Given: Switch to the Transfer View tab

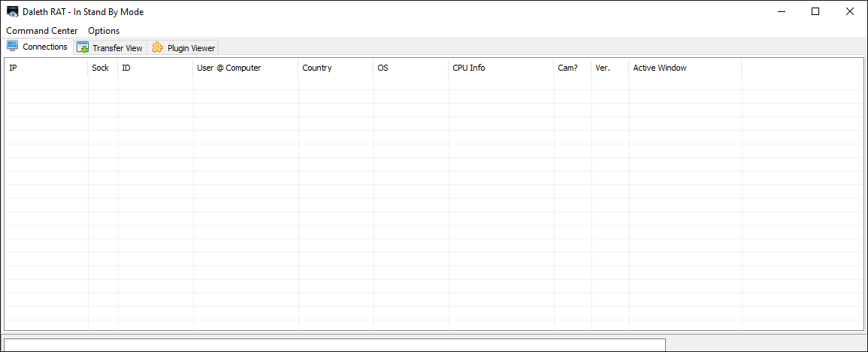Looking at the screenshot, I should pos(117,48).
